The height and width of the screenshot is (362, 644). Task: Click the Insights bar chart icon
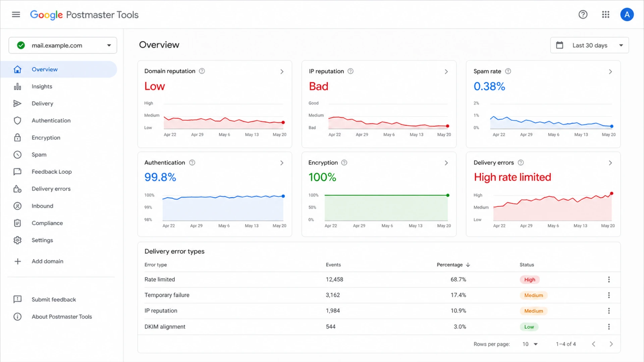(x=17, y=86)
